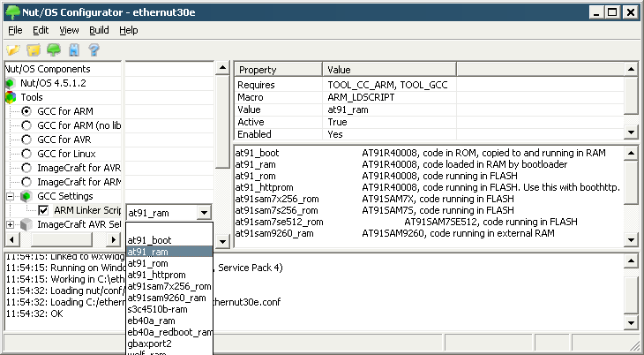Open the Edit menu

[x=41, y=30]
